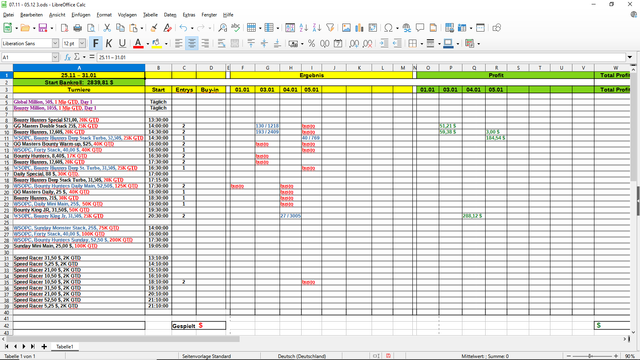Open the Einfügen menu
Viewport: 640px width, 360px height.
81,15
